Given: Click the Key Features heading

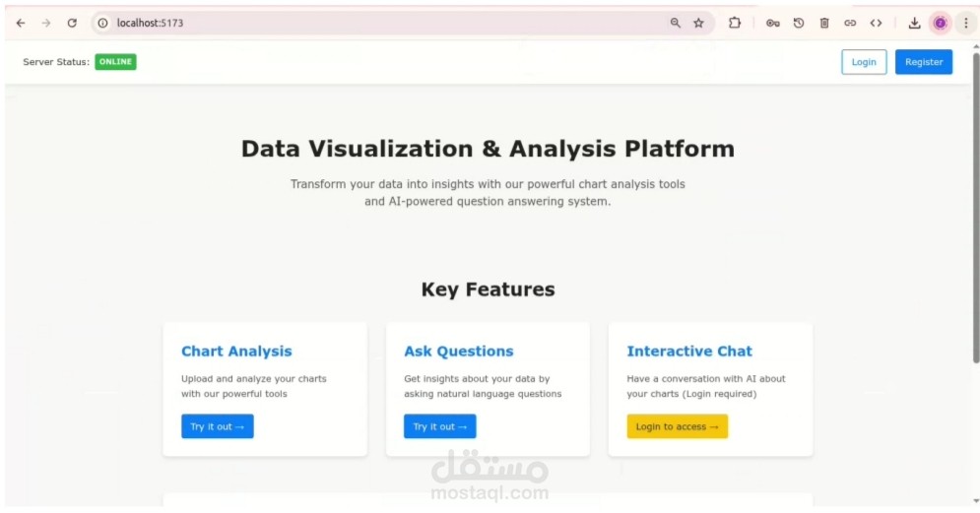Looking at the screenshot, I should [489, 289].
